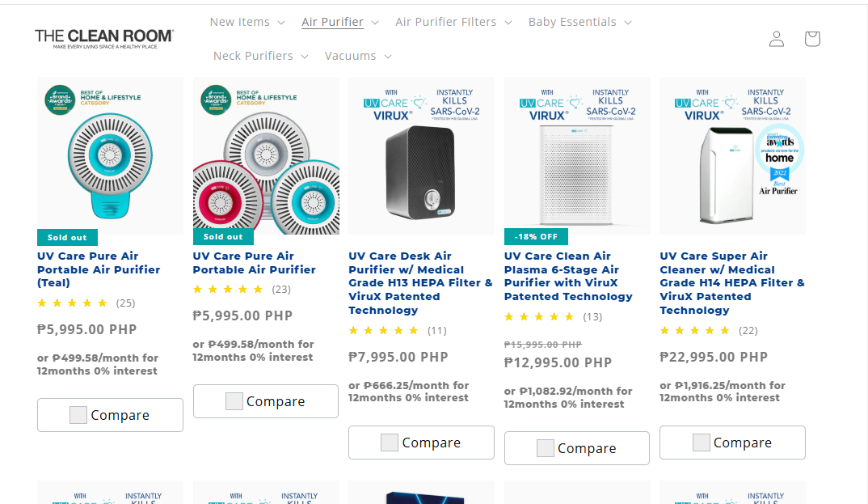868x504 pixels.
Task: Click the three-color Pure Air purifier thumbnail
Action: pos(266,155)
